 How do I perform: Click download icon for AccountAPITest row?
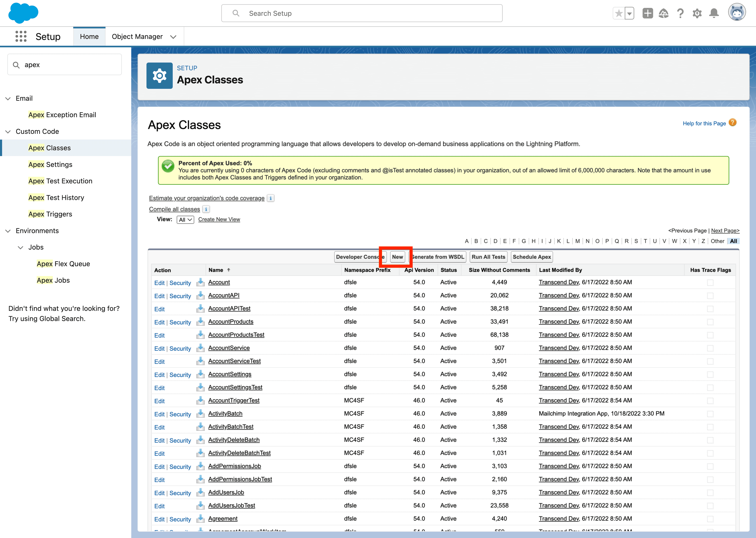[200, 309]
